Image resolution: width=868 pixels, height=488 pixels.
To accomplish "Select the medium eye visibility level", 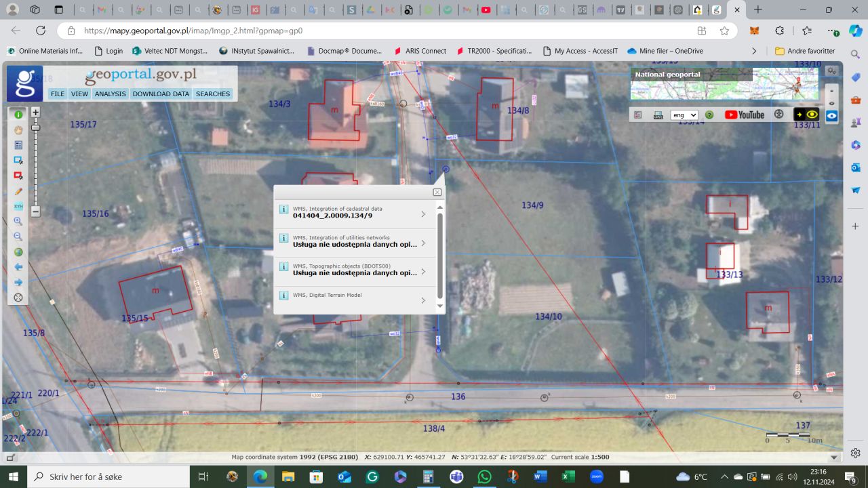I will (832, 103).
